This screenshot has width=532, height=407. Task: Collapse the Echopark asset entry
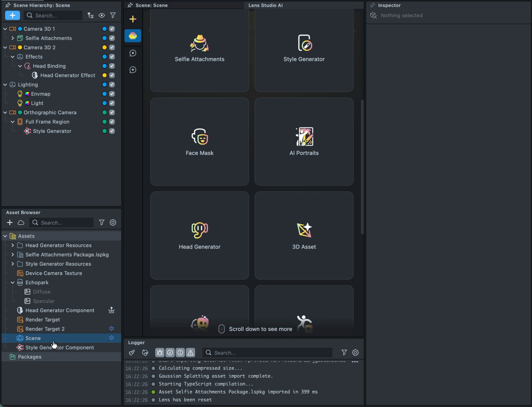[13, 282]
